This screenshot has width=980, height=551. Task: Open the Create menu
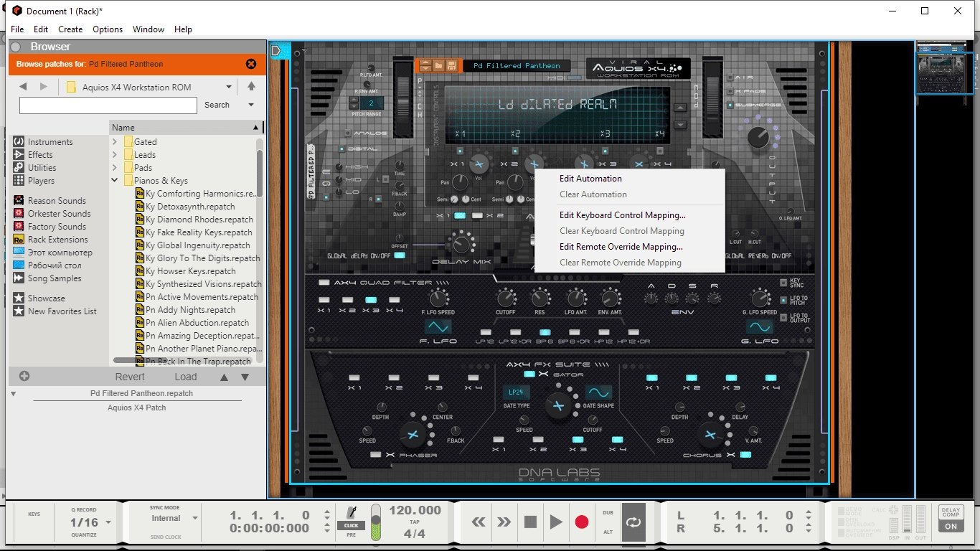coord(70,29)
